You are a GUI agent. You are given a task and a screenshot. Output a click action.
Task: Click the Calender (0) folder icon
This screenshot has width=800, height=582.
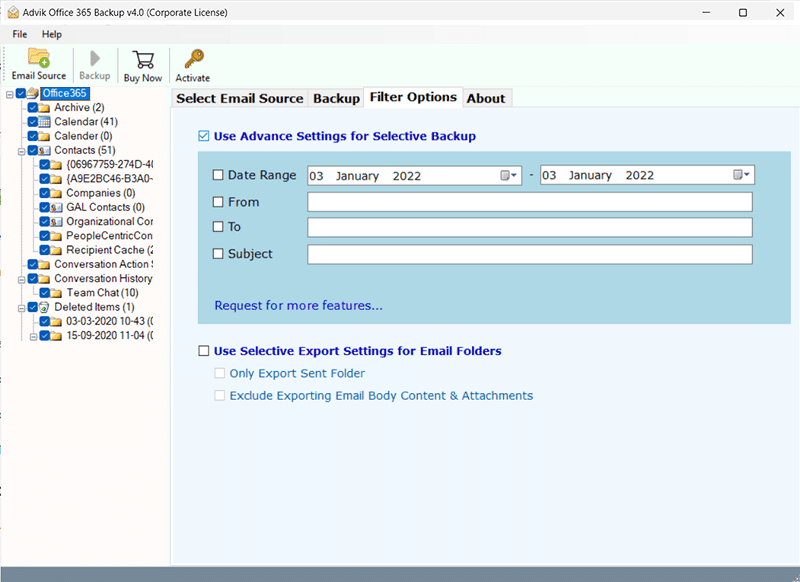click(x=44, y=136)
